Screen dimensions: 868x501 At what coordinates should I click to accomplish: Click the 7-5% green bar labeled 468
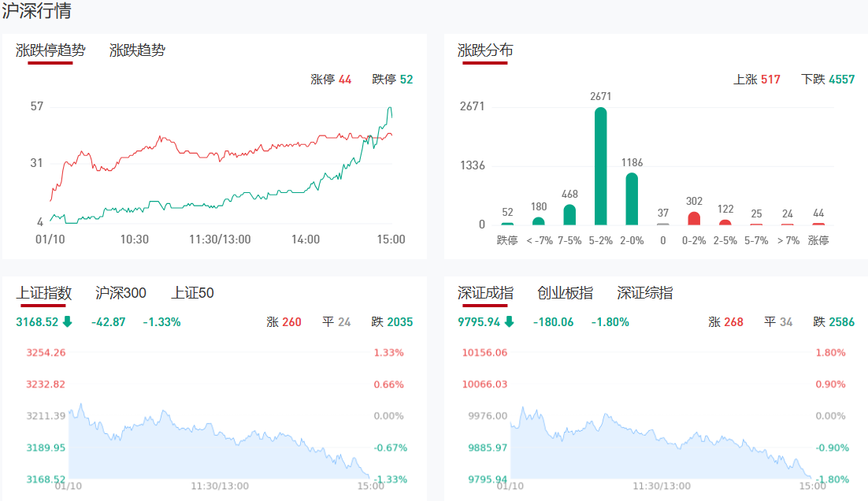(569, 214)
